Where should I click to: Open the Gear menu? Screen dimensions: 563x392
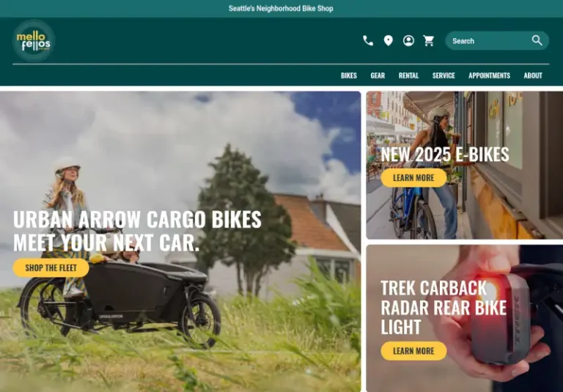pos(378,75)
